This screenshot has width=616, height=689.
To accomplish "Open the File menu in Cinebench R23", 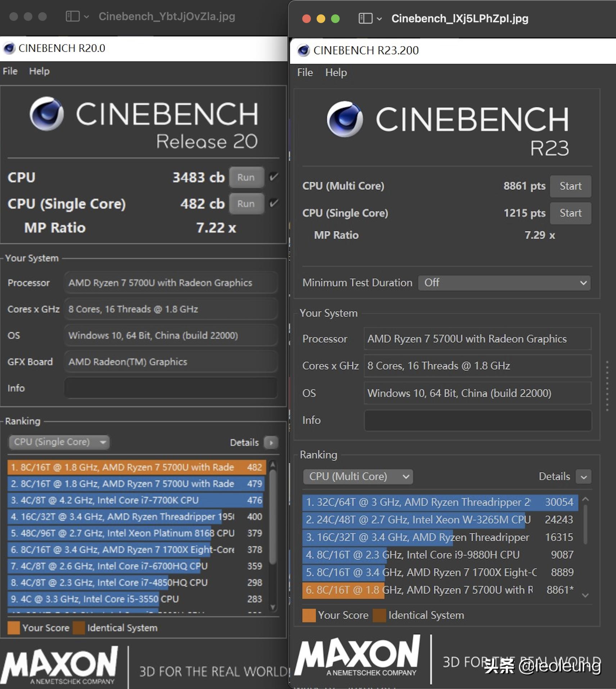I will (x=305, y=73).
